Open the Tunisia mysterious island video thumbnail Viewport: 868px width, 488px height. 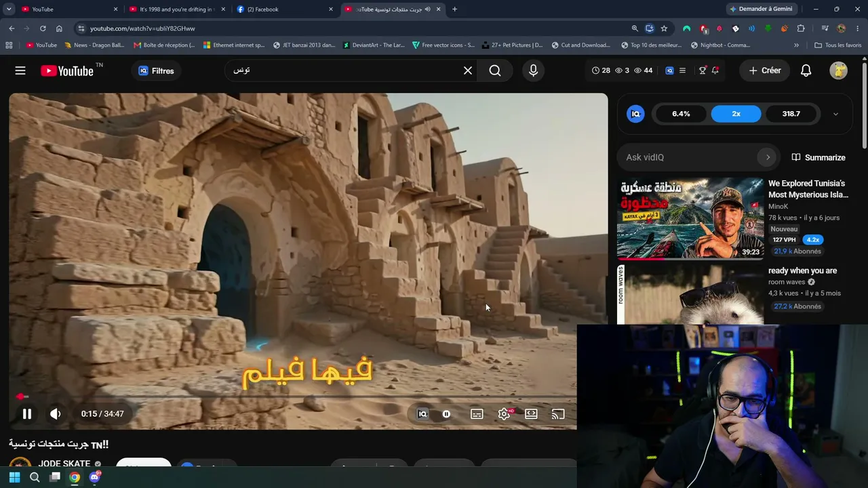690,218
